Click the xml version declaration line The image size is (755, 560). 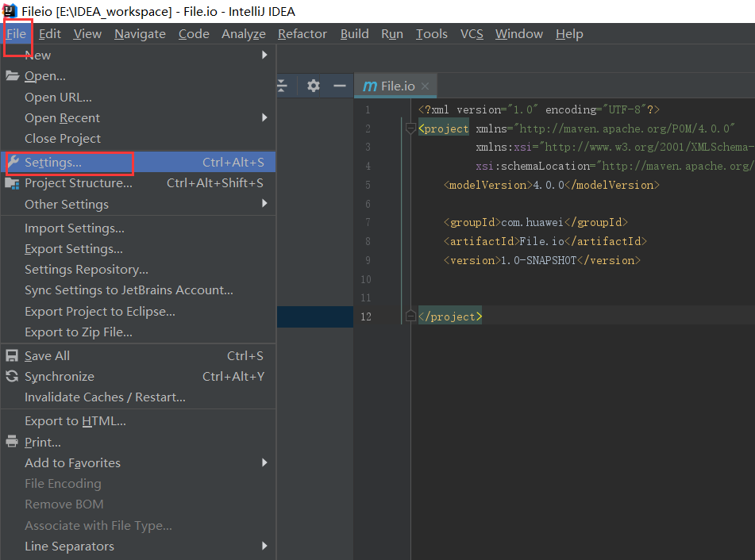(x=539, y=109)
